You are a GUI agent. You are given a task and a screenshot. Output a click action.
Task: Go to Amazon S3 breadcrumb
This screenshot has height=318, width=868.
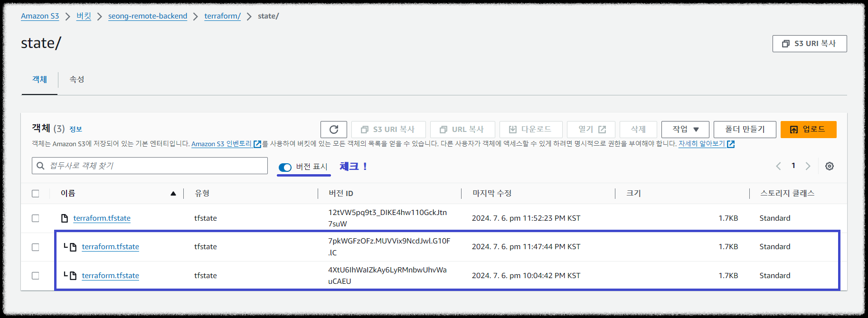(40, 16)
